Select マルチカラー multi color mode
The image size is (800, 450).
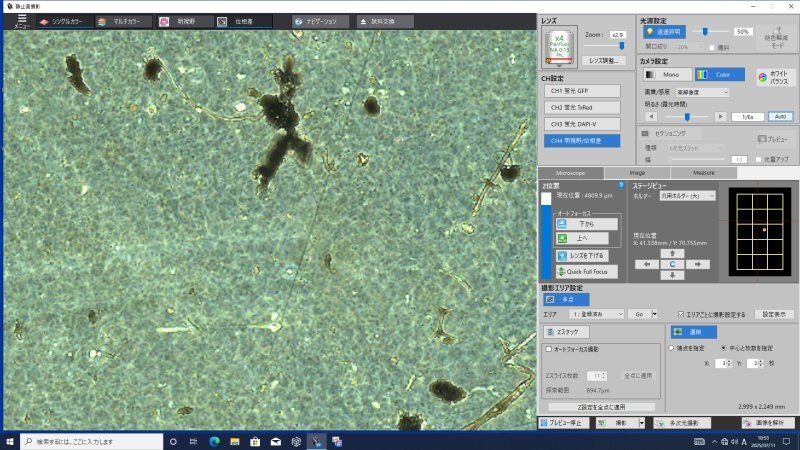pos(124,21)
